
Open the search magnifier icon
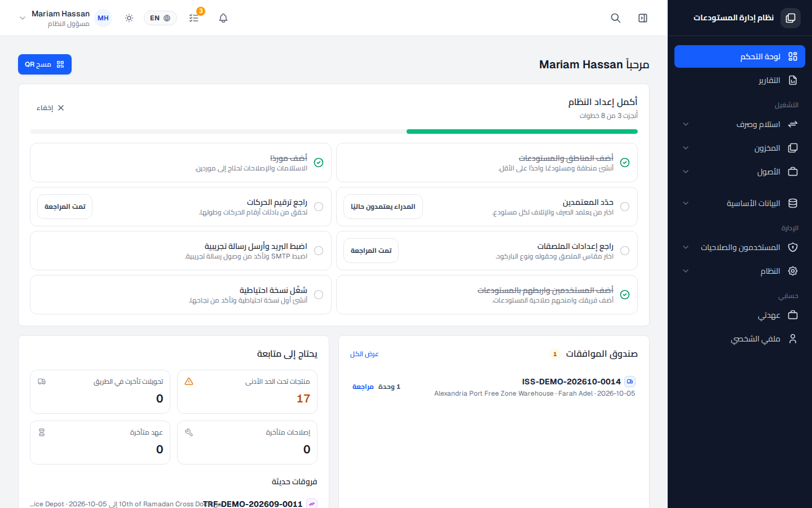point(616,18)
